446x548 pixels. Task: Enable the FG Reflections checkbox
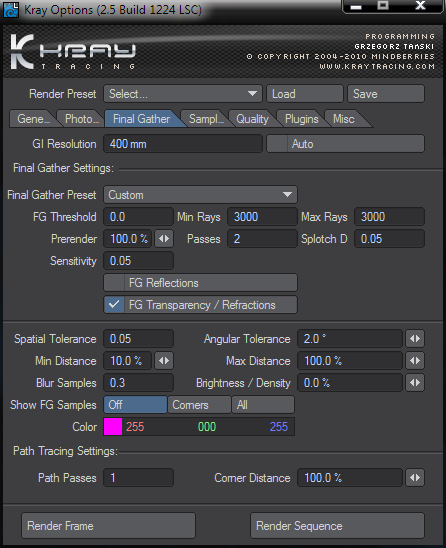pos(114,283)
